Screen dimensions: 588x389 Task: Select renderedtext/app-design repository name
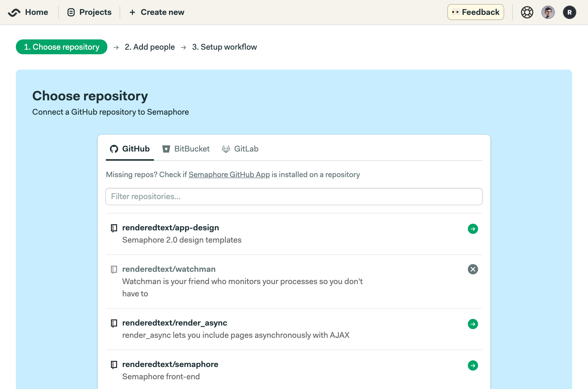171,228
